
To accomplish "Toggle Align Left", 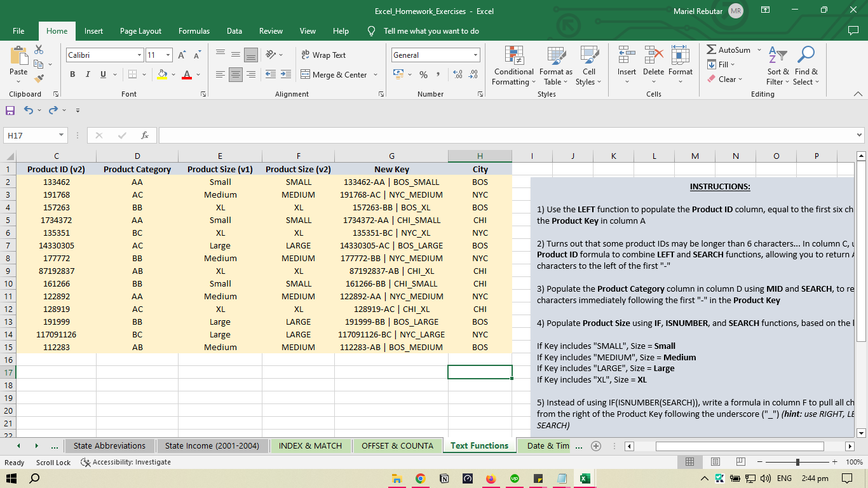I will point(220,74).
